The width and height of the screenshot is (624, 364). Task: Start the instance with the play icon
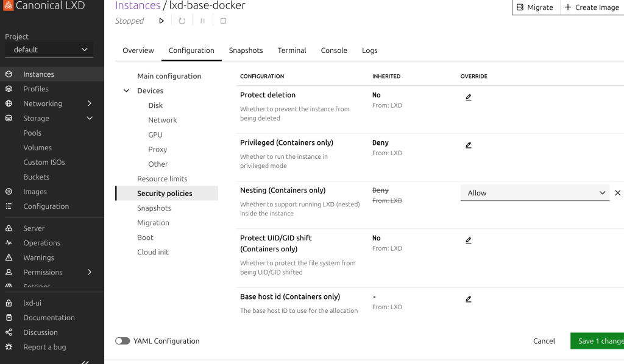pyautogui.click(x=161, y=21)
